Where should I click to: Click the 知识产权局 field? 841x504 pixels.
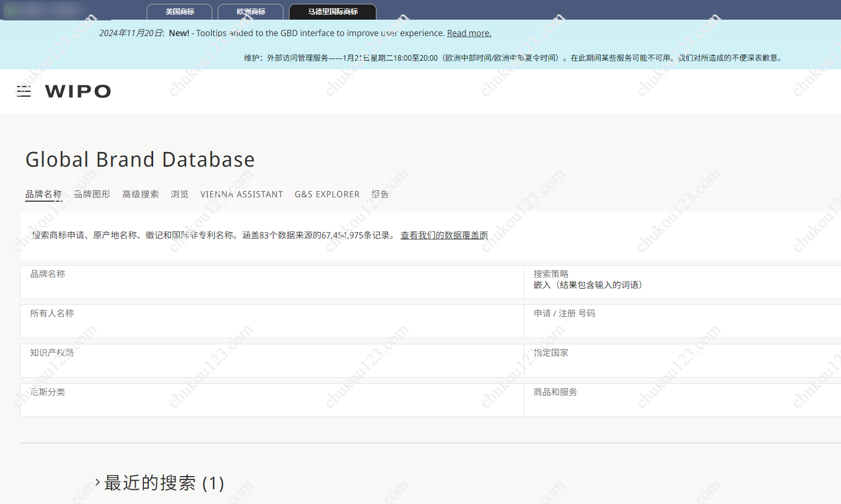[x=272, y=361]
